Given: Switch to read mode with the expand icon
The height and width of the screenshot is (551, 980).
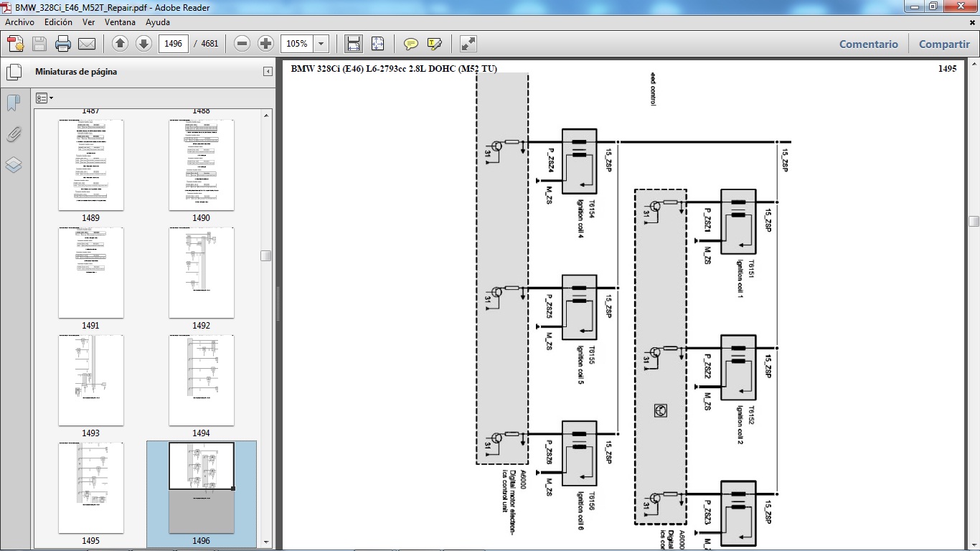Looking at the screenshot, I should click(x=468, y=44).
